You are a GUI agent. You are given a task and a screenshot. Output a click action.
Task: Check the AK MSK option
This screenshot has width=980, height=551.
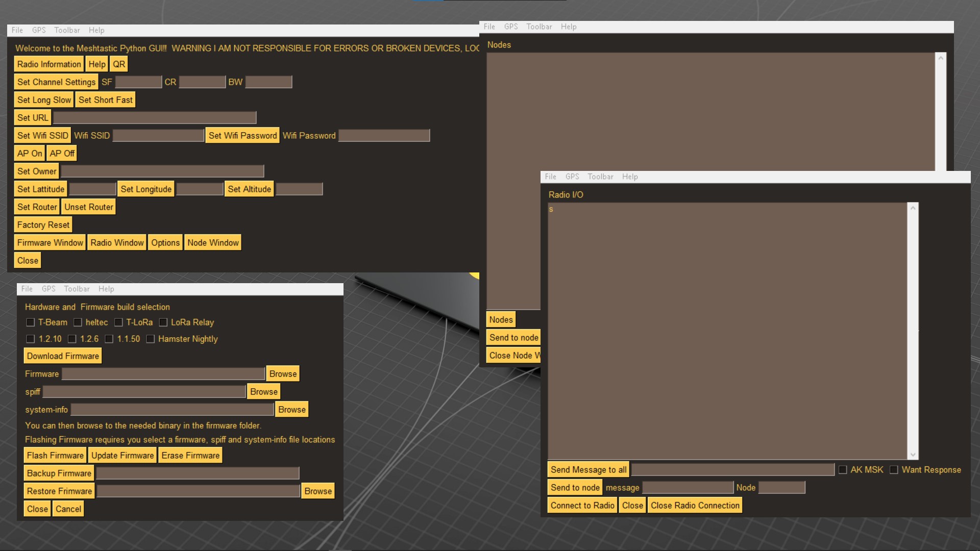click(x=843, y=469)
